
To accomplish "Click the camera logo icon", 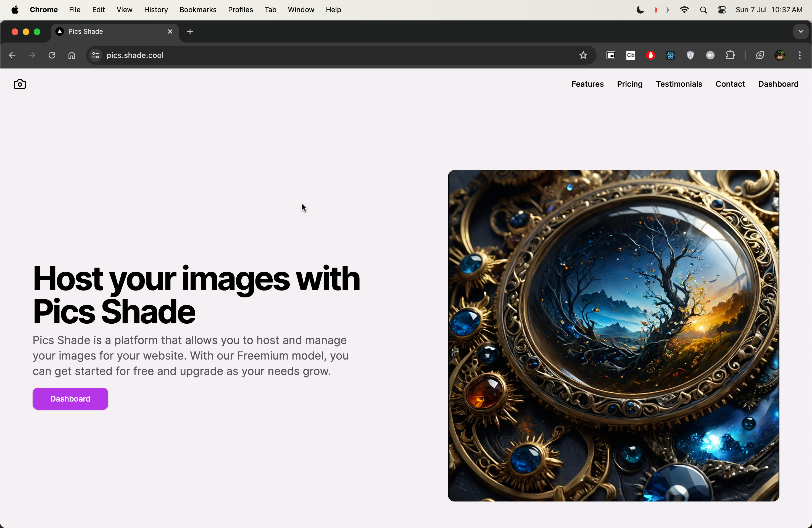I will pyautogui.click(x=20, y=84).
